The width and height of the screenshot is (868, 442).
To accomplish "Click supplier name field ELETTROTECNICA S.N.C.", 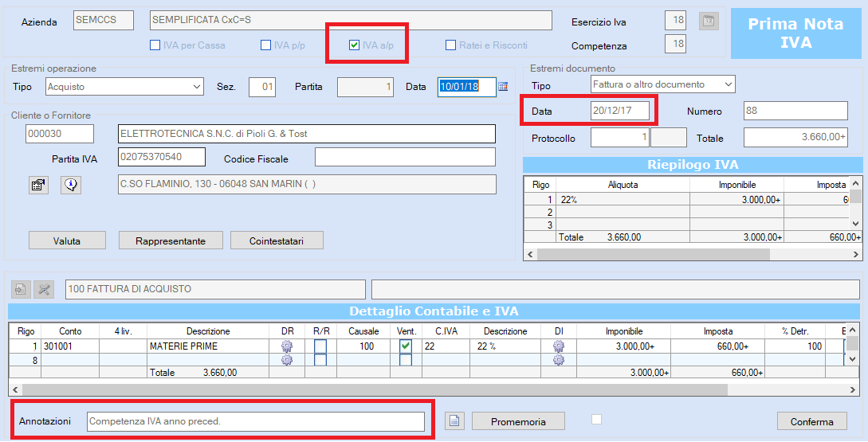I will 307,134.
